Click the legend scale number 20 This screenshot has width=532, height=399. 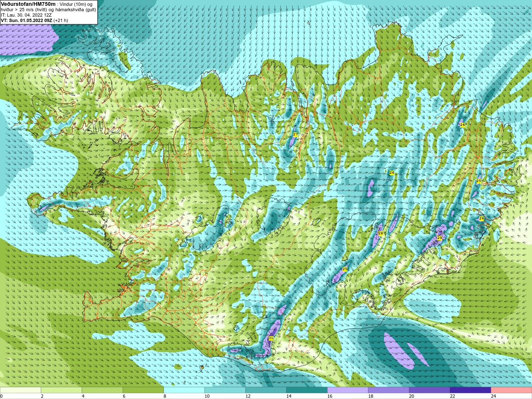(411, 396)
